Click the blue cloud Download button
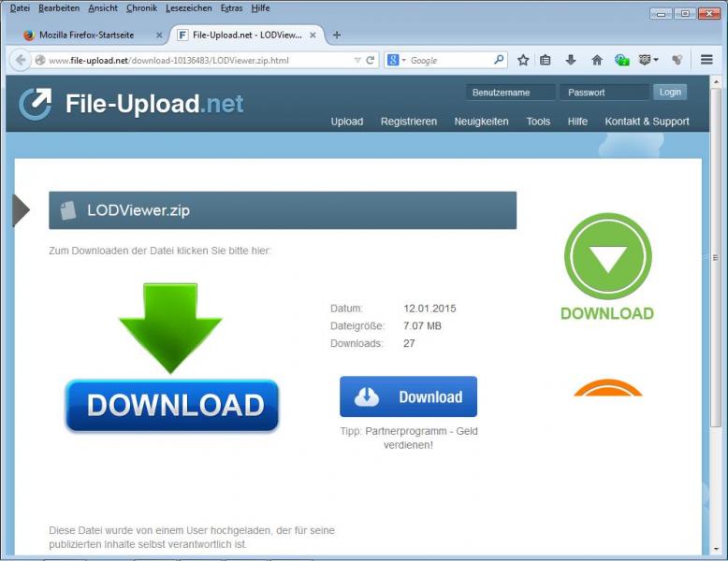 pyautogui.click(x=408, y=396)
